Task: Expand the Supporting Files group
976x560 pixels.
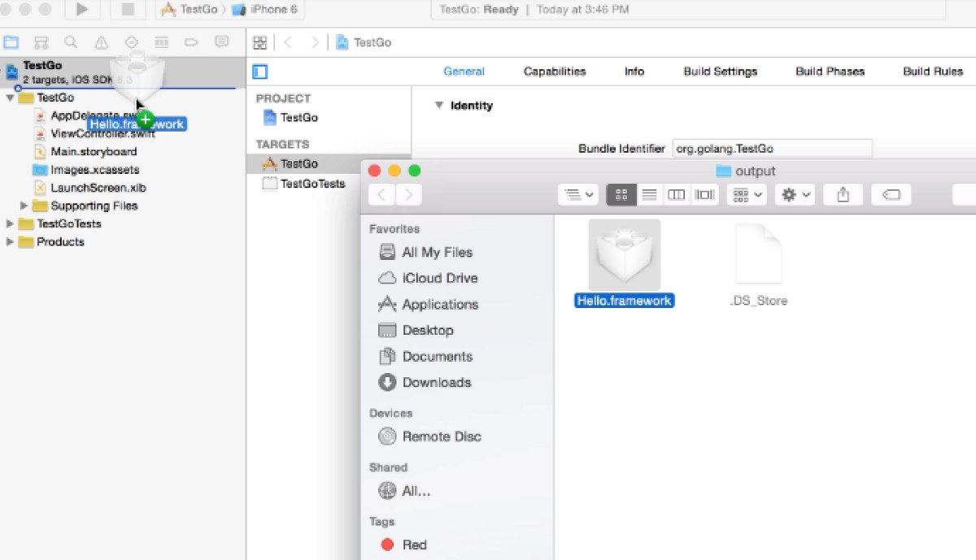Action: click(x=24, y=206)
